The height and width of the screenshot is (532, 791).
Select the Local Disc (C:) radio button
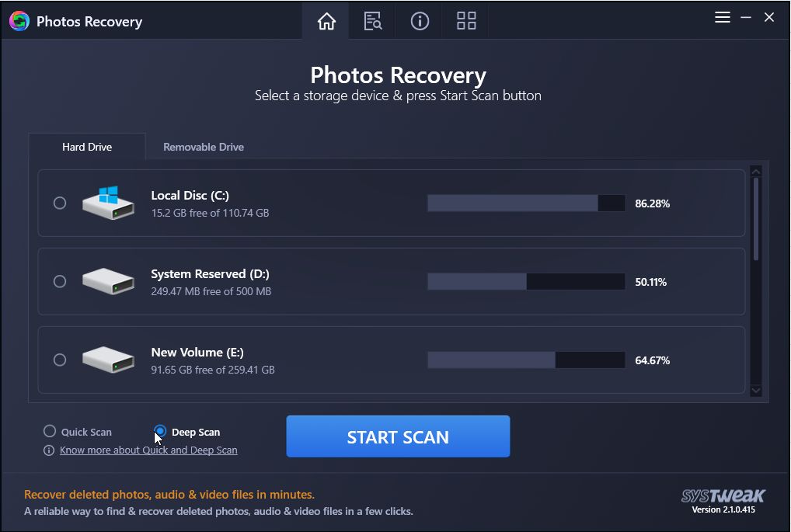[60, 203]
